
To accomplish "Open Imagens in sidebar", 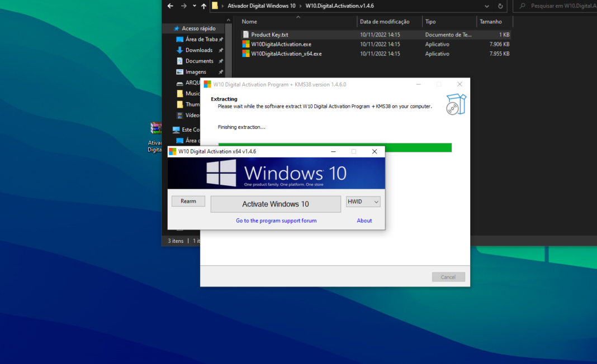I will pyautogui.click(x=196, y=72).
